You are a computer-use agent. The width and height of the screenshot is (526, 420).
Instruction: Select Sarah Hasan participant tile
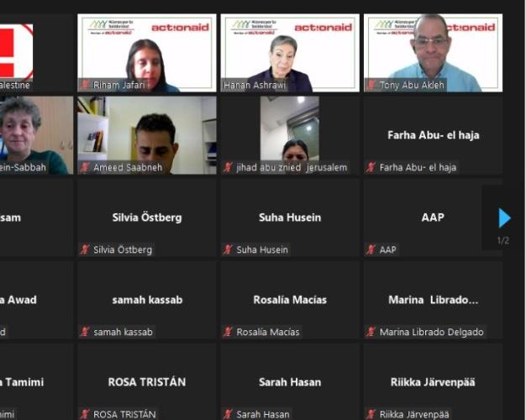[290, 381]
